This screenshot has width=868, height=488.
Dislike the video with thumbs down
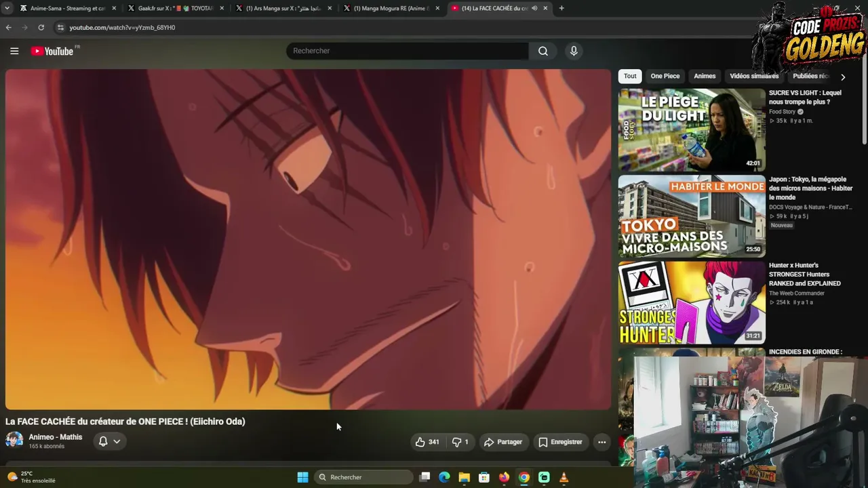point(460,442)
